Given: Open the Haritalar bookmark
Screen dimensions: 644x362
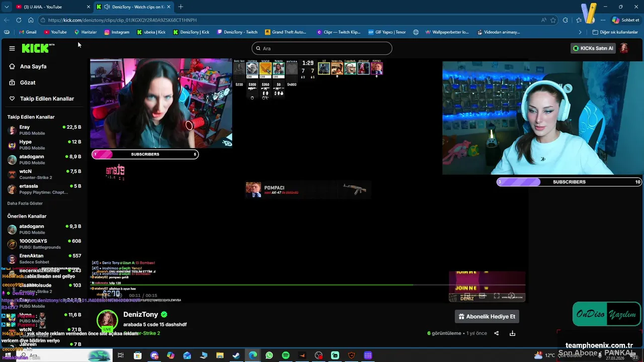Looking at the screenshot, I should [86, 32].
